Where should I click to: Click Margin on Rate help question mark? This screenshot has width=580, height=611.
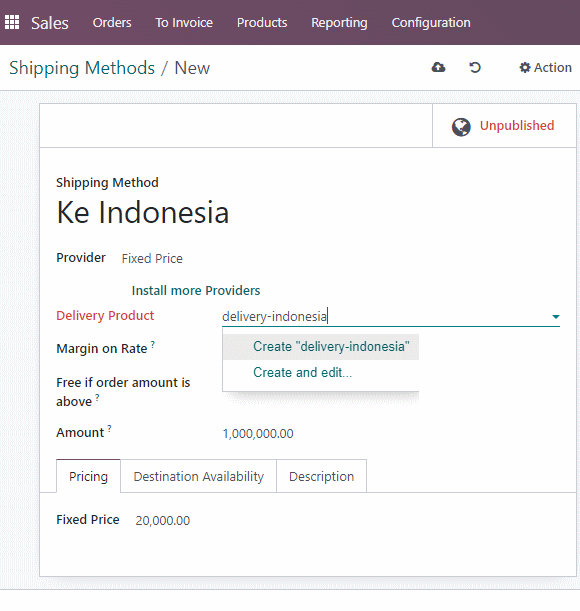tap(153, 344)
